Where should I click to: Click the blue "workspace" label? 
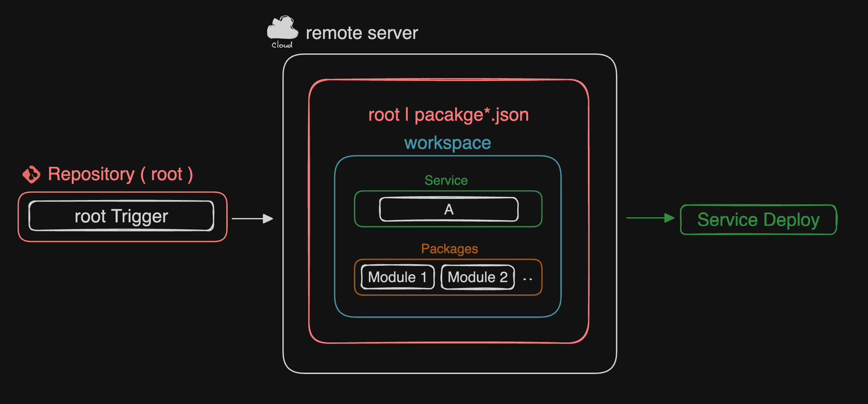pyautogui.click(x=447, y=143)
